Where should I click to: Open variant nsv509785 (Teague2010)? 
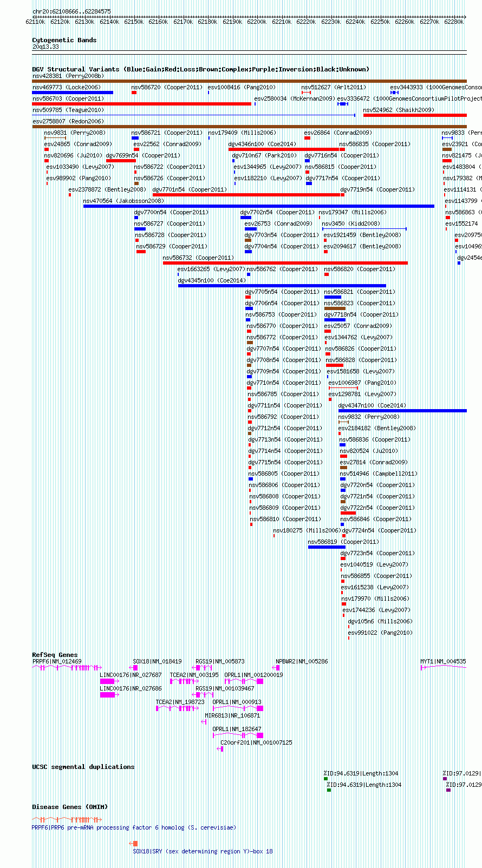click(68, 110)
